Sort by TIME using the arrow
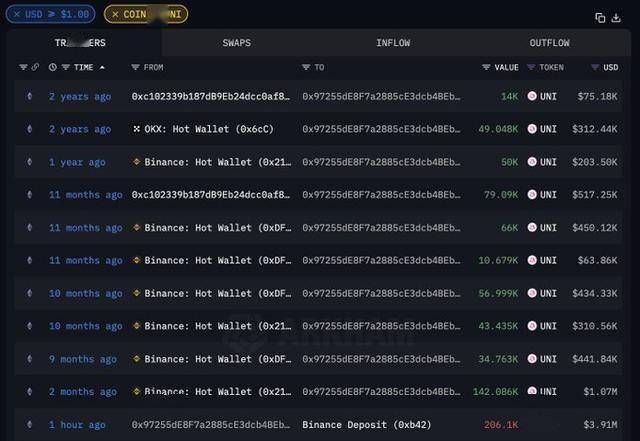The width and height of the screenshot is (640, 441). pyautogui.click(x=102, y=67)
